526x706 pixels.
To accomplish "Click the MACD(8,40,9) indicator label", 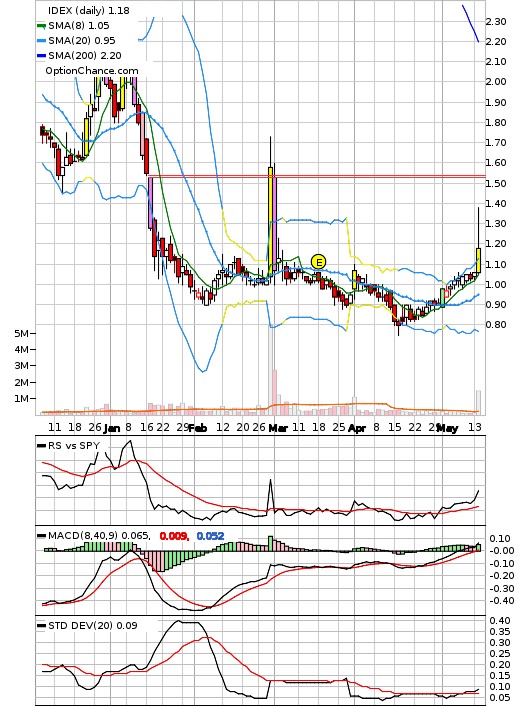I will coord(83,536).
